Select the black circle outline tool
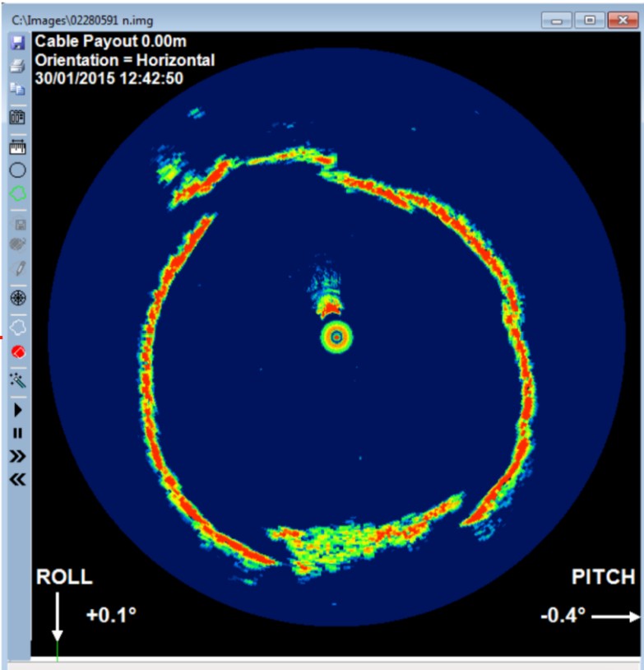Screen dimensions: 644x670 (17, 170)
